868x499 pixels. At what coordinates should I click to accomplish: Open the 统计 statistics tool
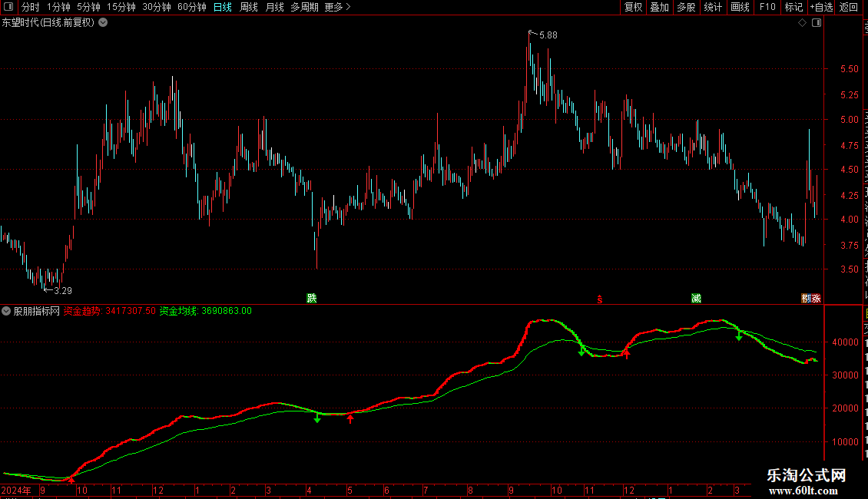712,7
